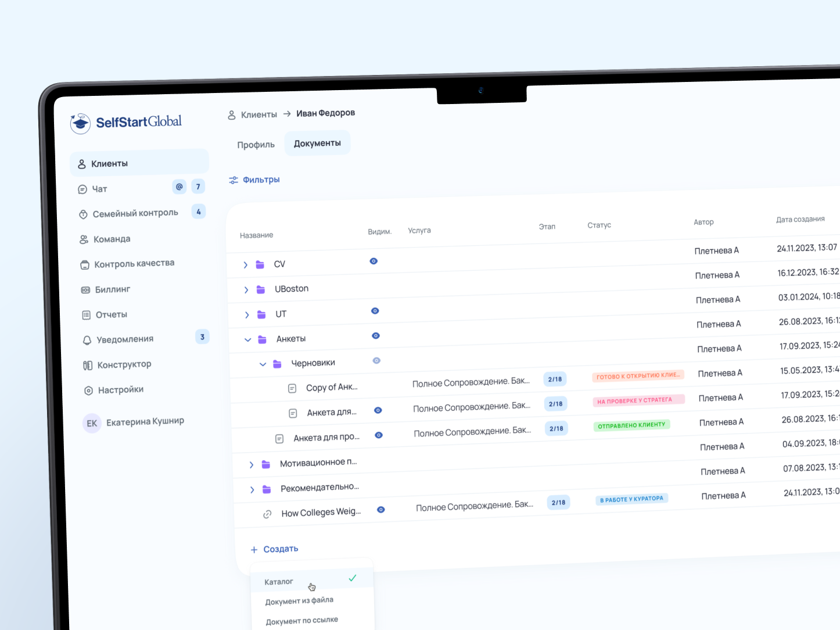Open Биллинг via its sidebar icon

(x=85, y=289)
